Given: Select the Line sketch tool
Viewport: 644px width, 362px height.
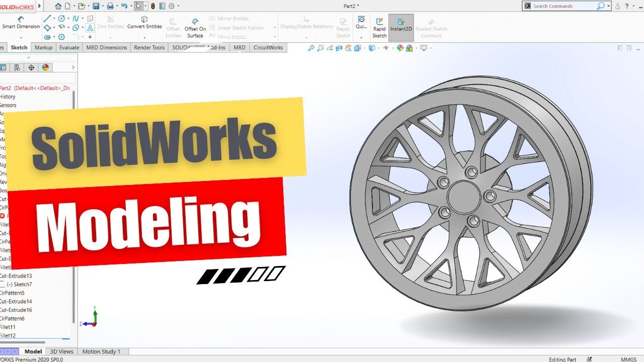Looking at the screenshot, I should tap(47, 19).
